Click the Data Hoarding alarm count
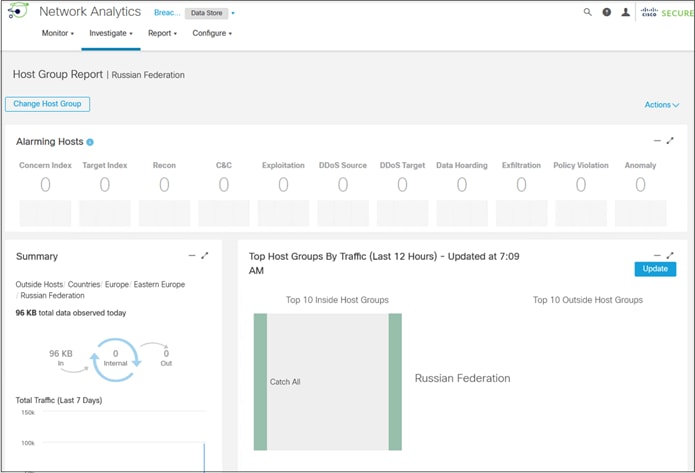Screen dimensions: 695x473 [x=462, y=184]
